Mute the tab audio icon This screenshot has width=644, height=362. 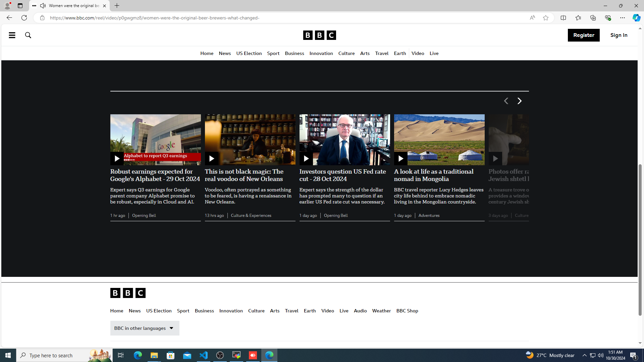click(x=43, y=6)
